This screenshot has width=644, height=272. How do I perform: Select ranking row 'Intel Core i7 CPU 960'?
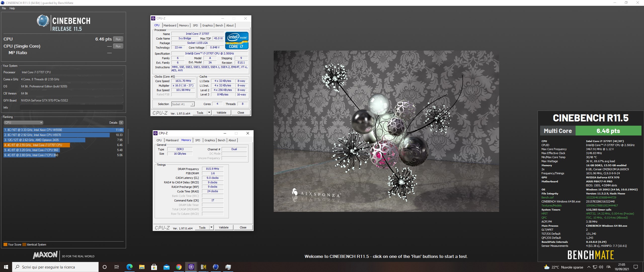pyautogui.click(x=63, y=150)
